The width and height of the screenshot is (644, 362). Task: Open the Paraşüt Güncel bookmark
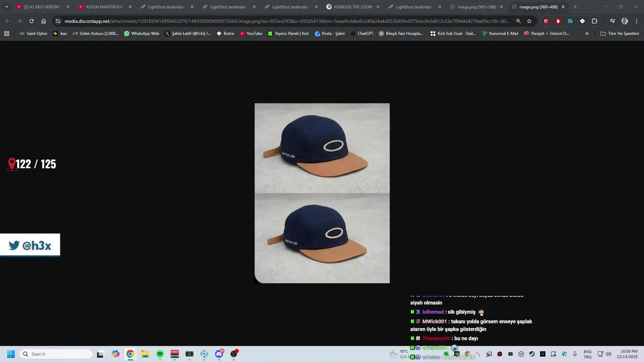click(546, 33)
